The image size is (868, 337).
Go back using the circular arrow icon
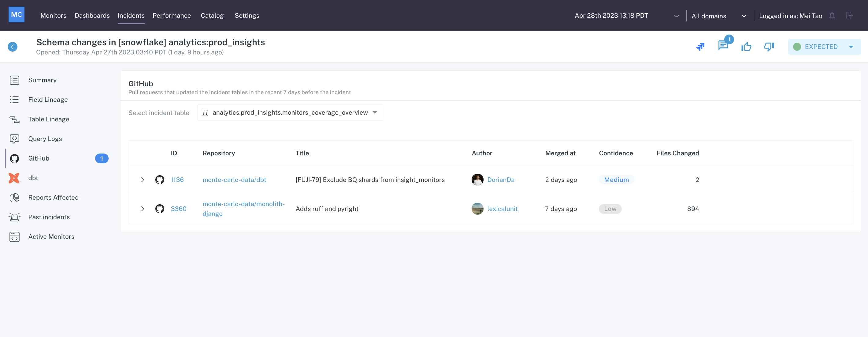pos(13,47)
